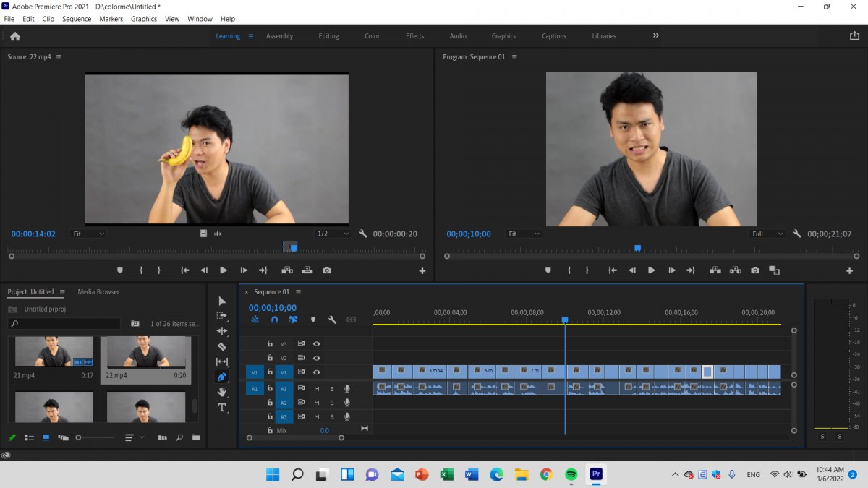Click New Bin folder icon in Project panel
Viewport: 868px width, 488px height.
click(196, 437)
